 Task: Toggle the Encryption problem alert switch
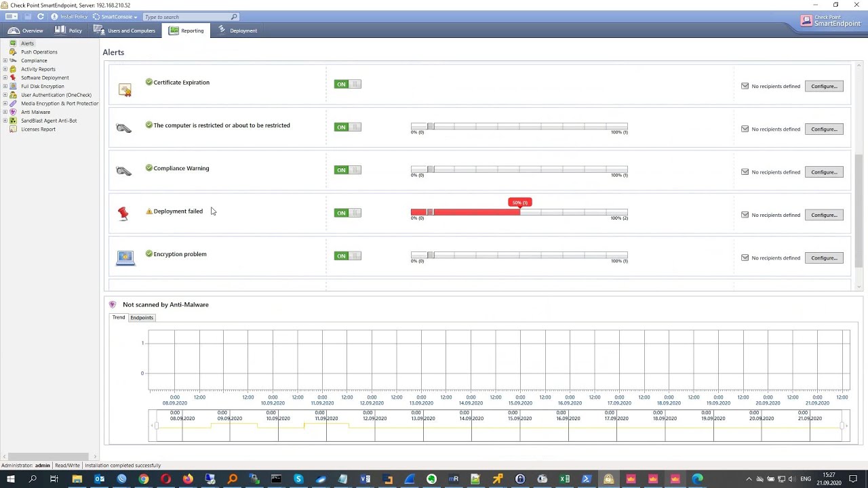347,256
